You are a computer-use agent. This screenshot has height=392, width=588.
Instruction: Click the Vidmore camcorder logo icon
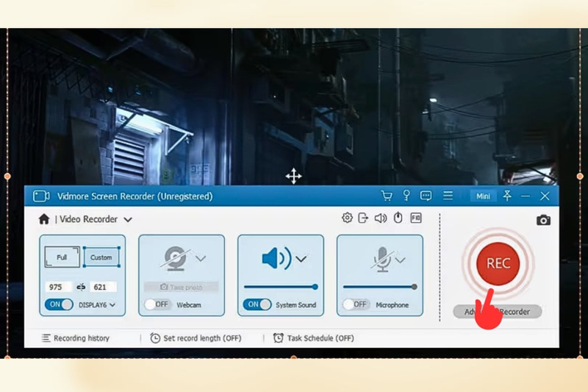[x=41, y=196]
